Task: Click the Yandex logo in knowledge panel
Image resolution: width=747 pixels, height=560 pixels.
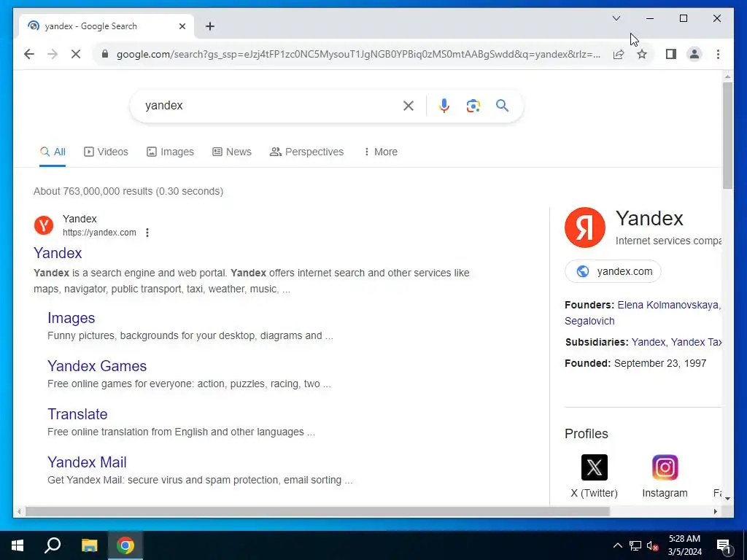Action: point(585,227)
